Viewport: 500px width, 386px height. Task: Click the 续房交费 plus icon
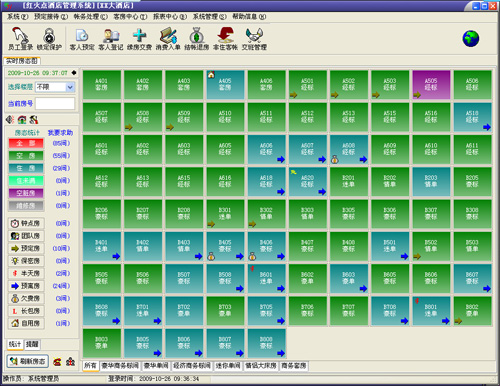139,39
